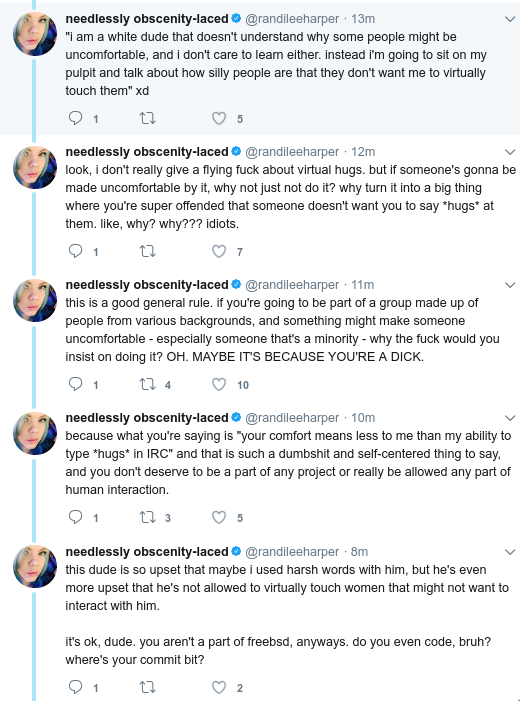520x701 pixels.
Task: Open the profile picture on the 13m tweet
Action: (35, 34)
